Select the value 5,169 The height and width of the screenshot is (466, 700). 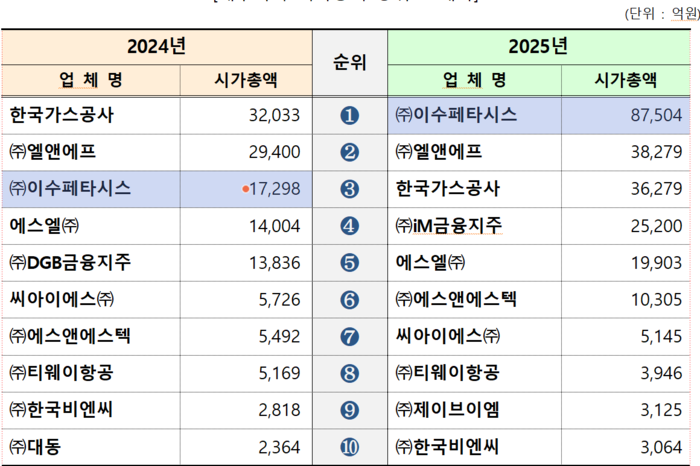[x=279, y=373]
